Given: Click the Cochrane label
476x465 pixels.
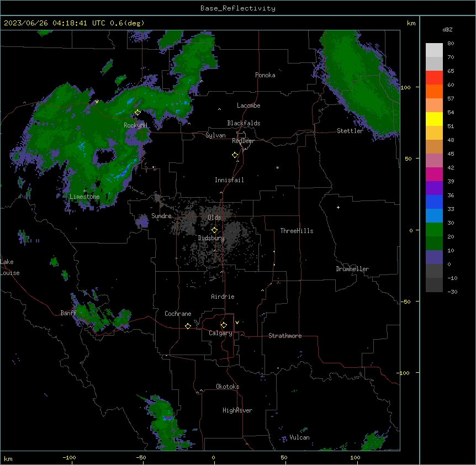Looking at the screenshot, I should click(178, 314).
